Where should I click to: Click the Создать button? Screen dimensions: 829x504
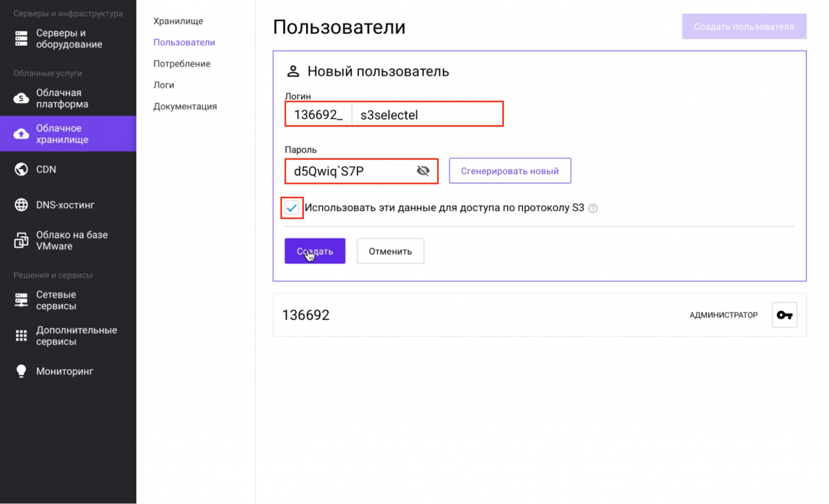(x=315, y=251)
